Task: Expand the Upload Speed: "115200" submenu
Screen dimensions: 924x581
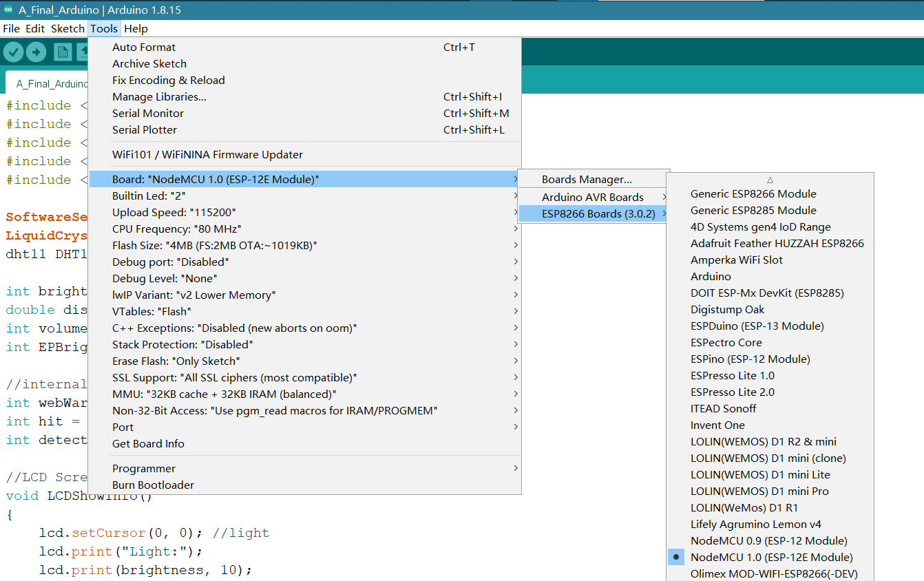Action: tap(305, 213)
